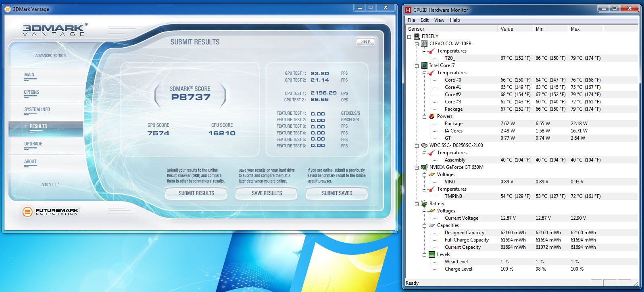644x292 pixels.
Task: Collapse the CLEVO CO. W110ER node
Action: pos(417,44)
